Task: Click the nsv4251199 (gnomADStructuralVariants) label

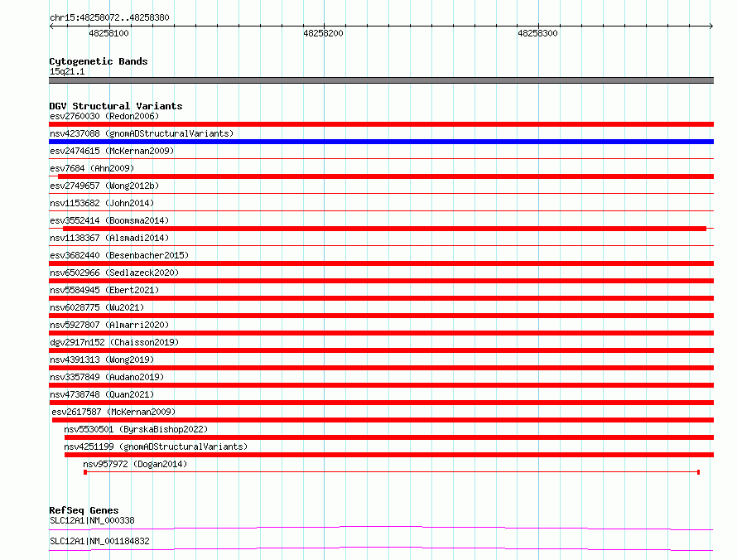Action: (x=156, y=447)
